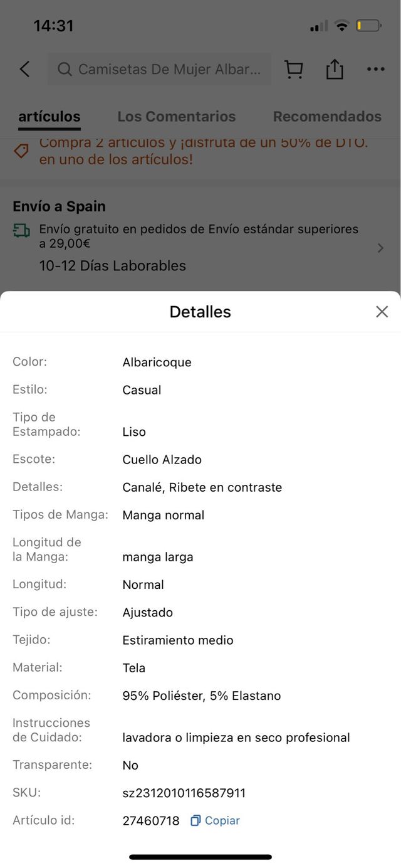Tap the battery icon in status bar
The width and height of the screenshot is (401, 868).
[x=368, y=26]
